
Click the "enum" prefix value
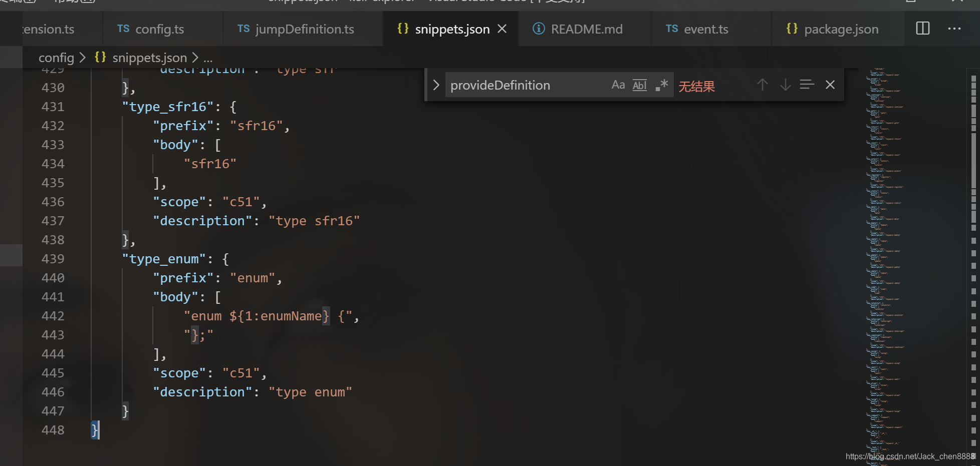coord(253,278)
